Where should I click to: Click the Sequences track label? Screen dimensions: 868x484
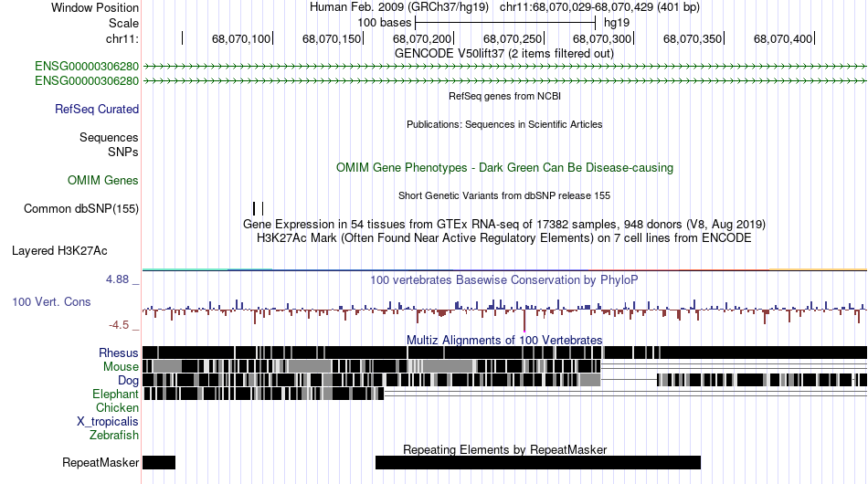(x=109, y=137)
